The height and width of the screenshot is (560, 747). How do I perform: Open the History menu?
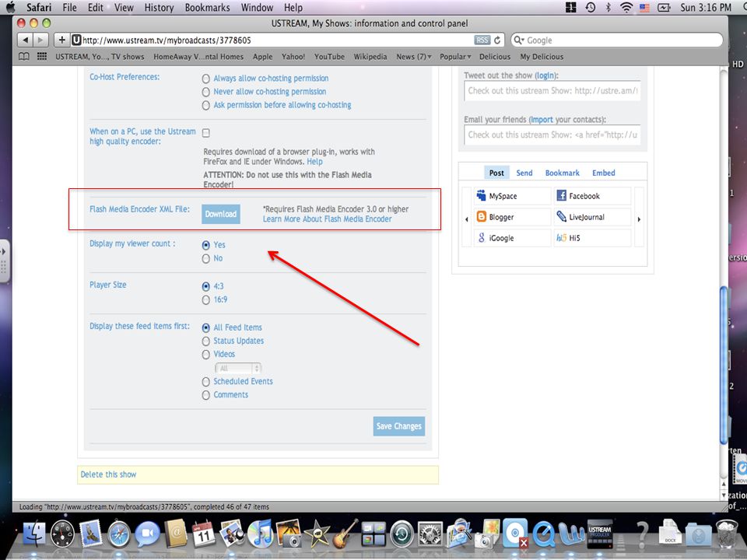pyautogui.click(x=159, y=7)
